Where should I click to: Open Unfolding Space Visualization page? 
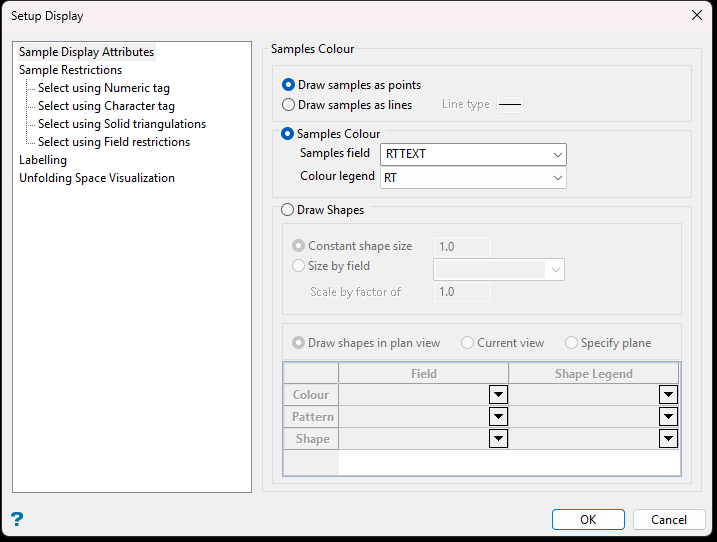pos(97,178)
